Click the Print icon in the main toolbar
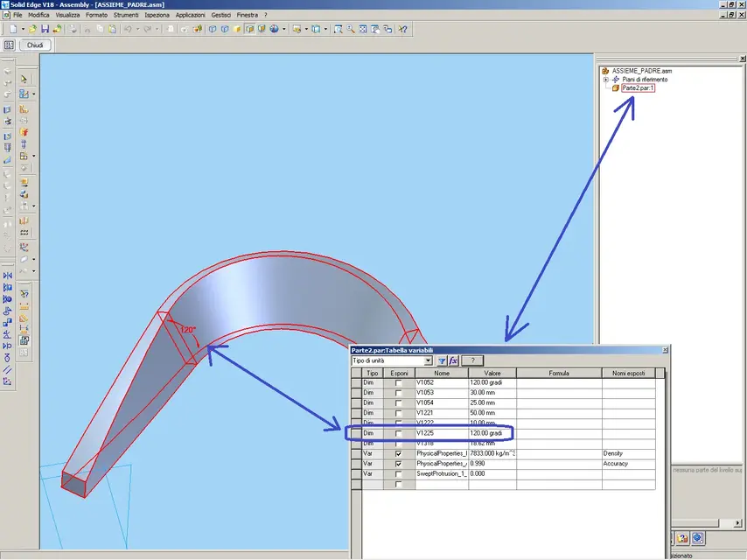This screenshot has width=747, height=560. pos(73,29)
